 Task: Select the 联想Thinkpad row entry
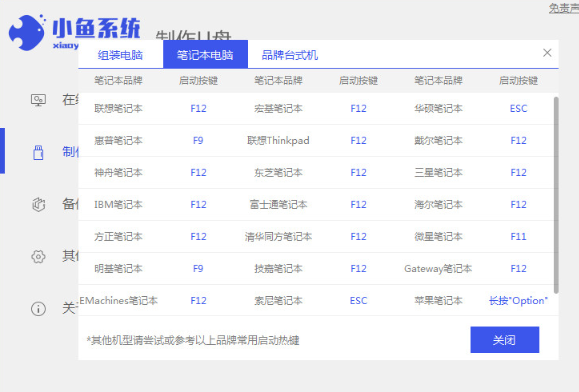click(x=278, y=141)
